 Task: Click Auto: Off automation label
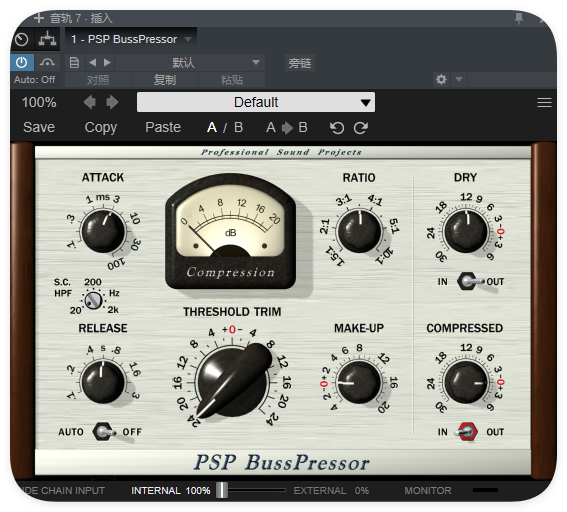(x=35, y=80)
